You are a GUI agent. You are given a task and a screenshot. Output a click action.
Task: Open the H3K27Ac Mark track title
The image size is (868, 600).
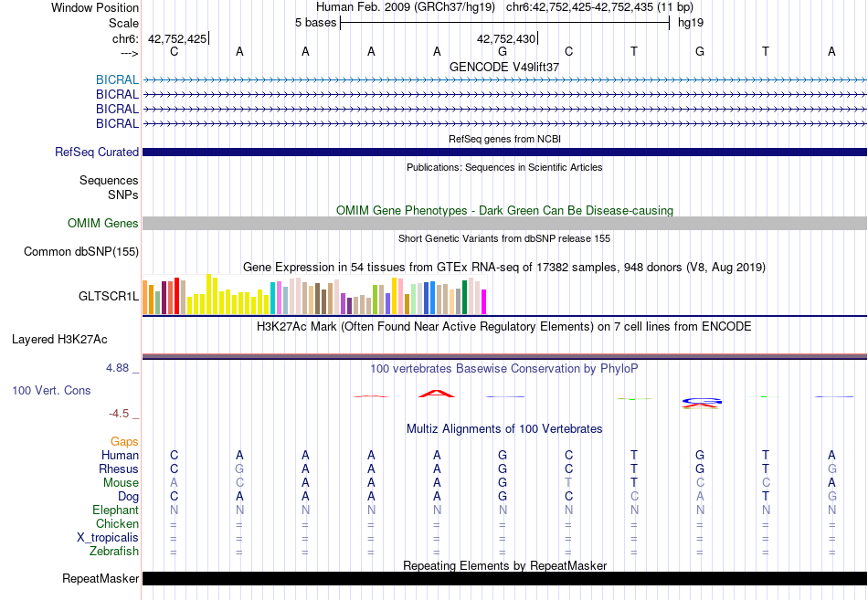click(504, 327)
